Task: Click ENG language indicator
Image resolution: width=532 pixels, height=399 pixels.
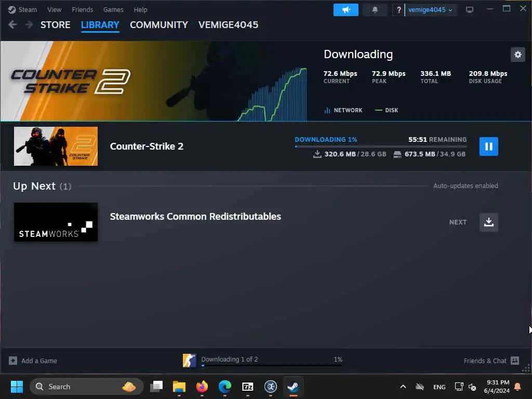Action: point(440,387)
